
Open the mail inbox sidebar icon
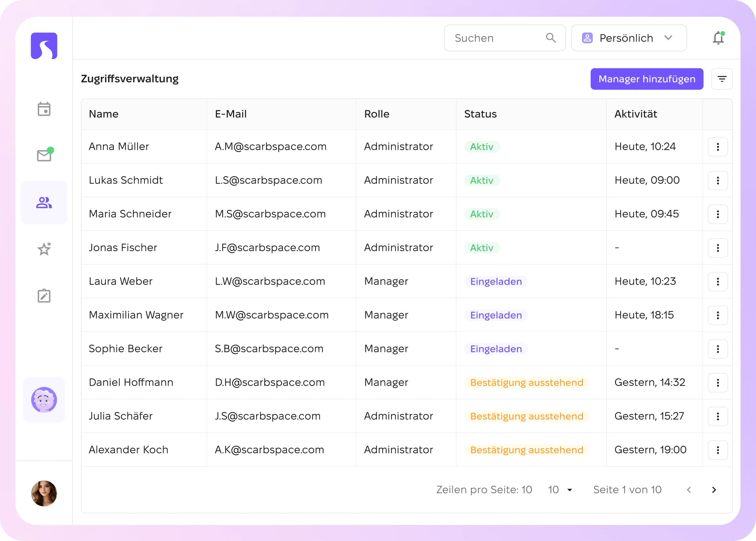(45, 155)
